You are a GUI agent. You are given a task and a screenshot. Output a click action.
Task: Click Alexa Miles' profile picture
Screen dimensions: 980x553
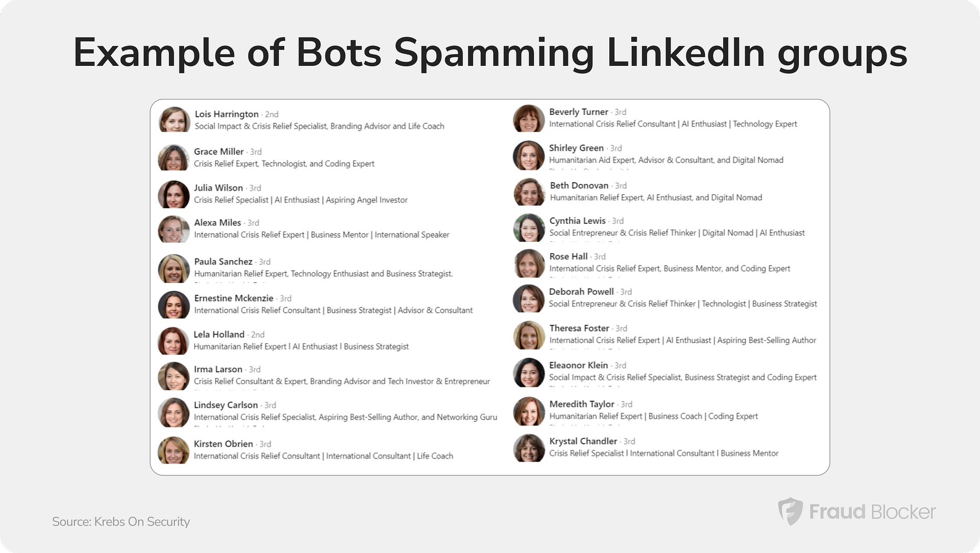[174, 229]
